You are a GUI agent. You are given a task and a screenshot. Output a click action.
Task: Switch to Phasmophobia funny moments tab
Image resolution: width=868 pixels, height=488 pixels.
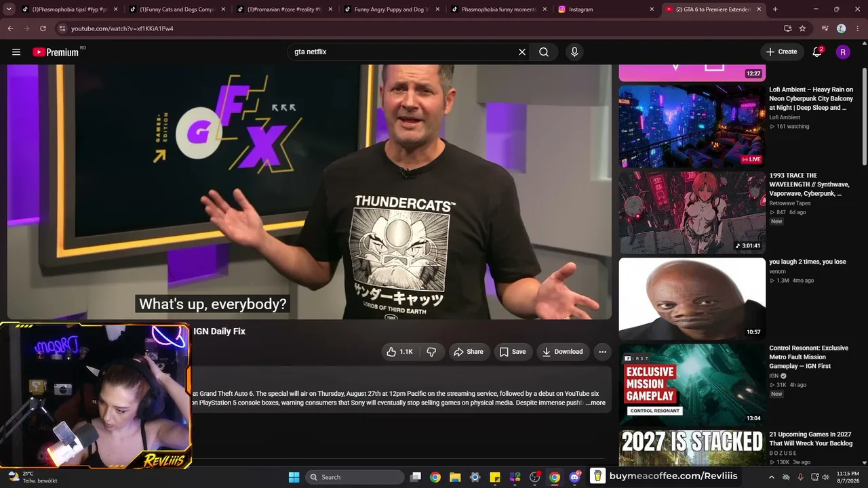click(498, 9)
